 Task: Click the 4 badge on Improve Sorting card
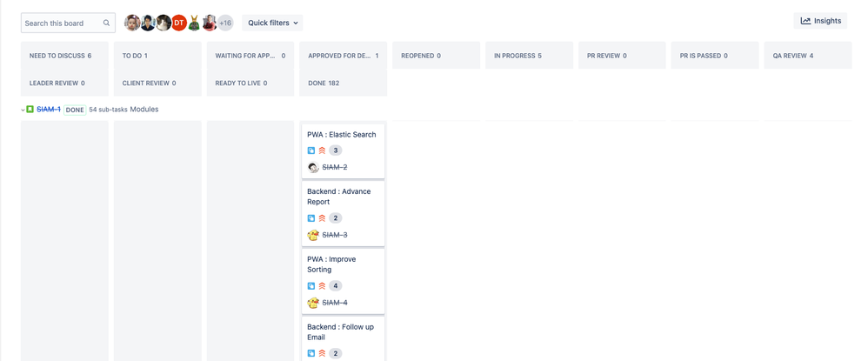coord(336,286)
